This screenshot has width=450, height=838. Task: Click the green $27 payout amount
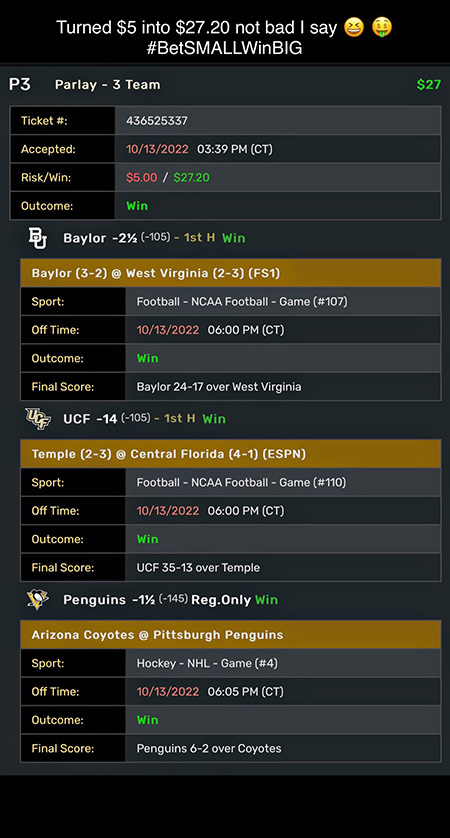click(x=429, y=84)
